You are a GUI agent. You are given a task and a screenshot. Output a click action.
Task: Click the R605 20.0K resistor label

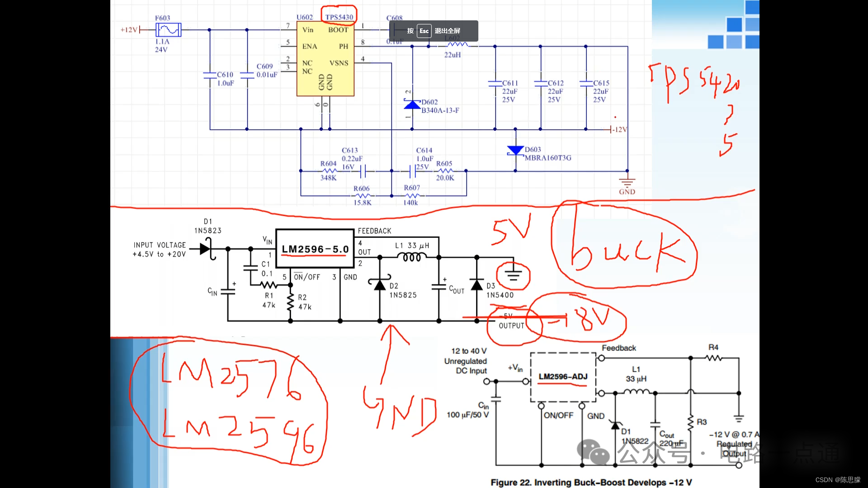pos(445,171)
